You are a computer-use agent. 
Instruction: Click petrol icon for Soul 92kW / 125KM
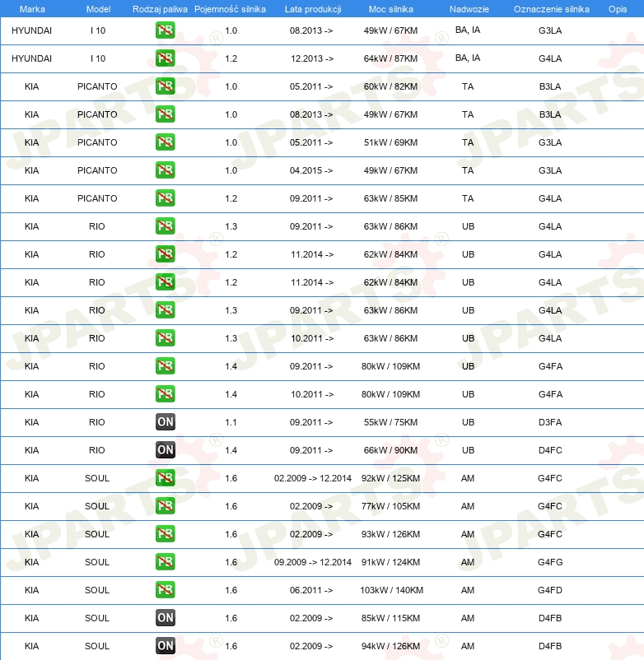165,478
